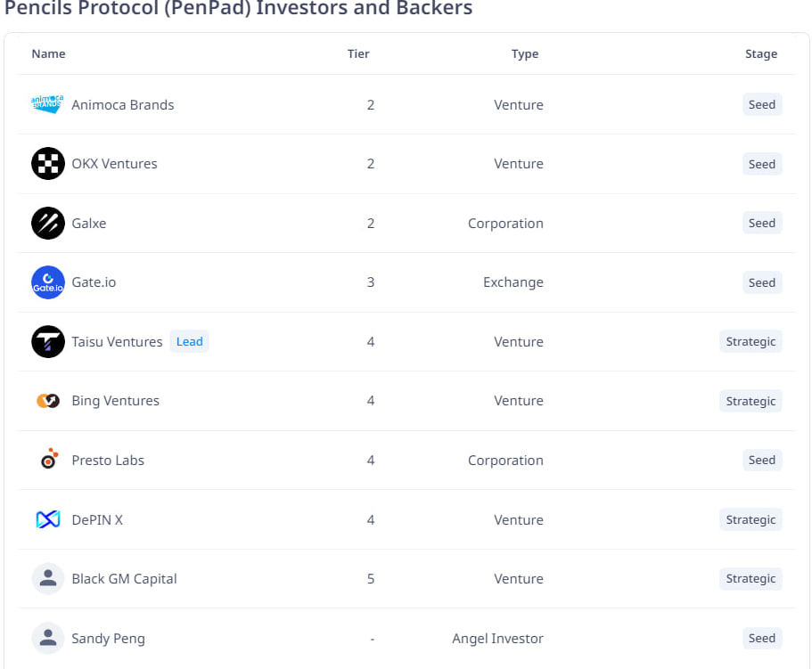812x669 pixels.
Task: Click the Presto Labs logo icon
Action: click(47, 460)
